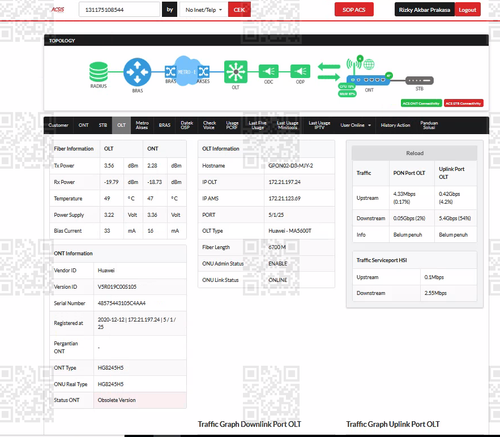Screen dimensions: 500x437
Task: Click Status ONT Obsolete Version cell
Action: click(x=140, y=400)
